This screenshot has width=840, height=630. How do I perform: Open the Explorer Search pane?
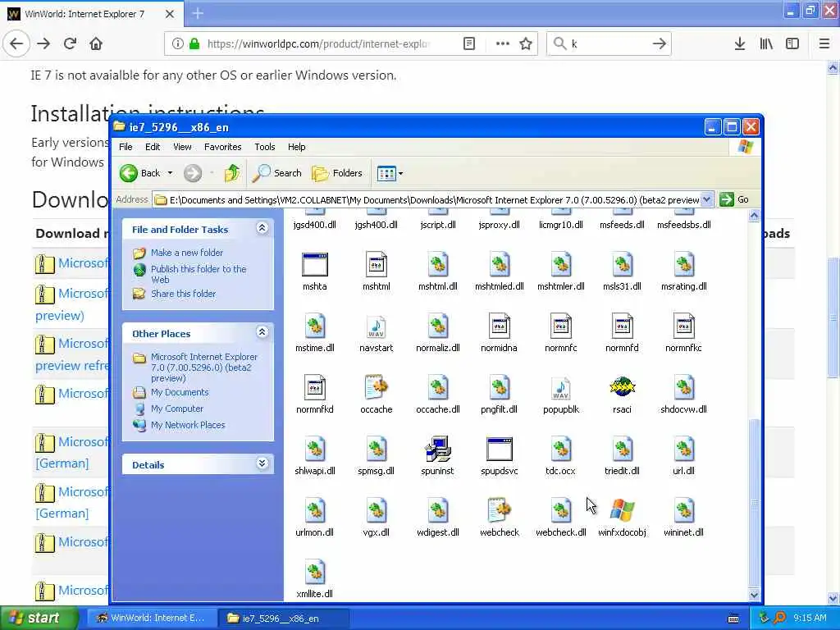coord(277,173)
